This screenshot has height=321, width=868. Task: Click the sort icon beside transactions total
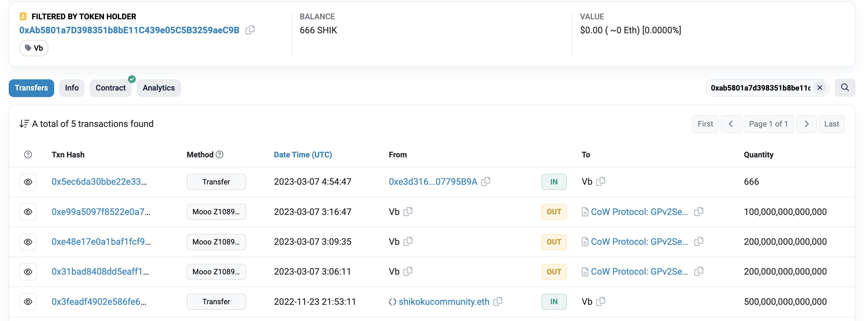24,124
